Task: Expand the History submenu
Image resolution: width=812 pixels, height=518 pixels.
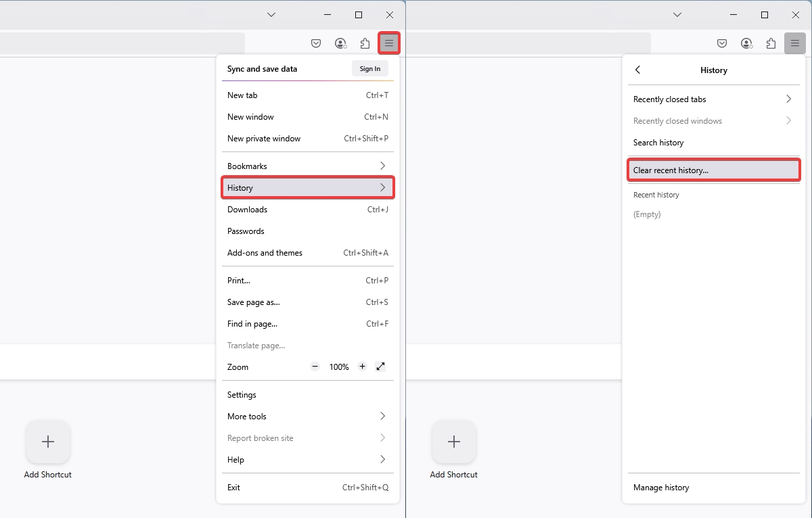Action: coord(308,187)
